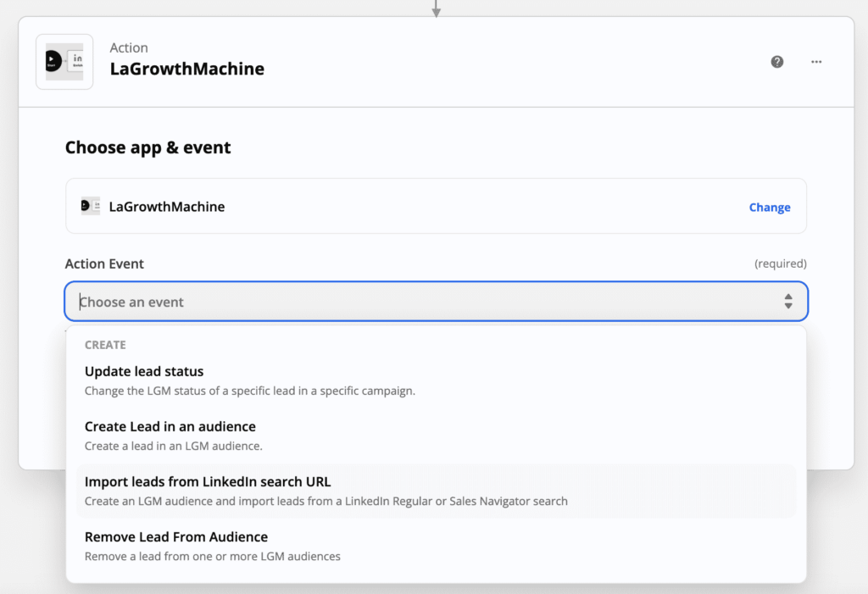
Task: Choose 'Create Lead in an audience' option
Action: coord(170,426)
